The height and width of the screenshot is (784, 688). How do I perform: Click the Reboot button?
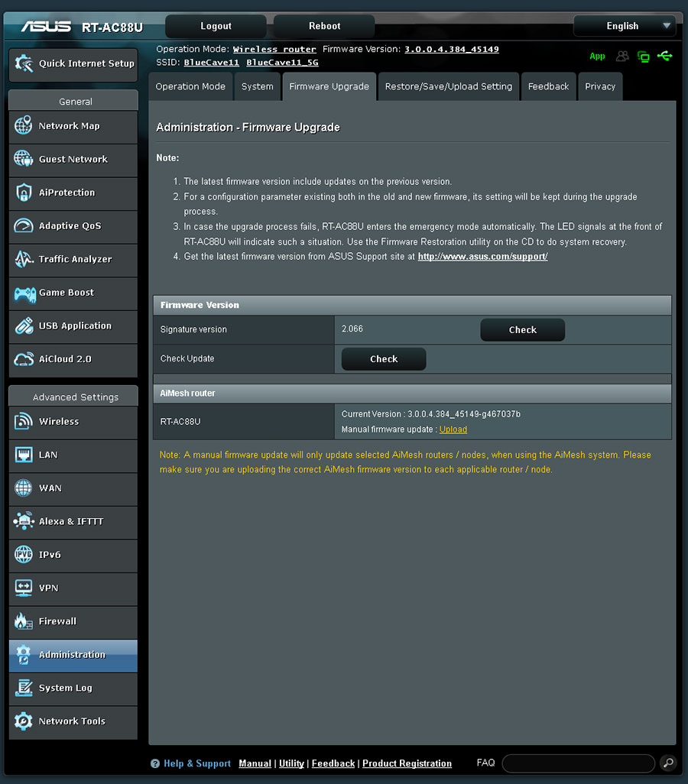coord(324,26)
